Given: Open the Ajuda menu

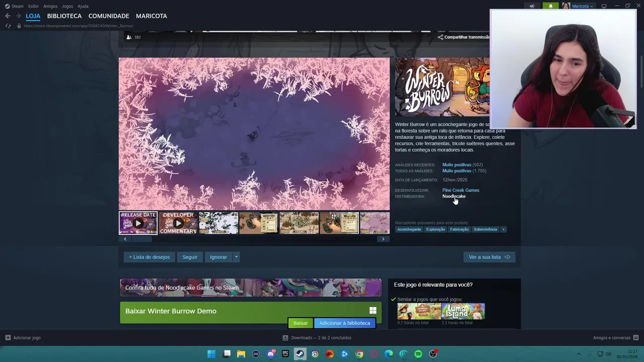Looking at the screenshot, I should pyautogui.click(x=83, y=6).
